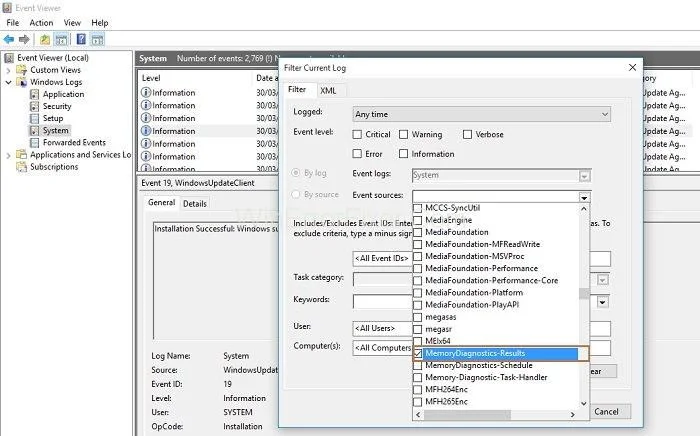Click the Show/Hide Action Pane icon
700x436 pixels.
click(x=98, y=39)
